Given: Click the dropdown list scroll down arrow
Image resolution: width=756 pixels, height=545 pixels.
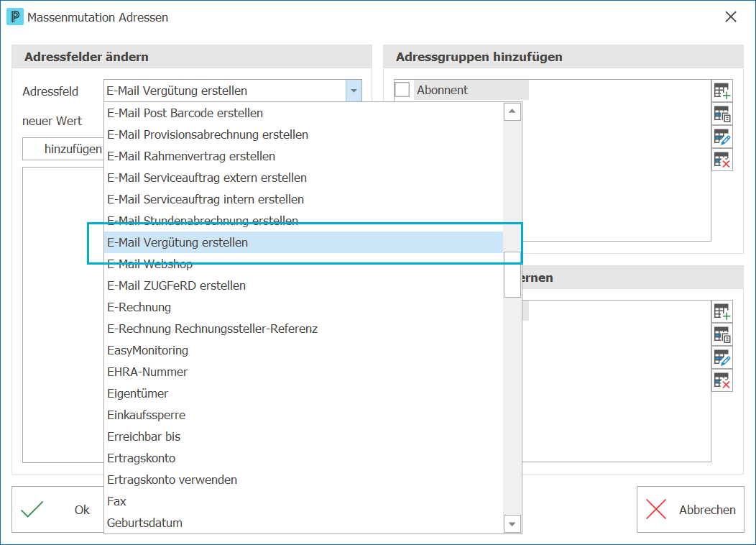Looking at the screenshot, I should [512, 523].
